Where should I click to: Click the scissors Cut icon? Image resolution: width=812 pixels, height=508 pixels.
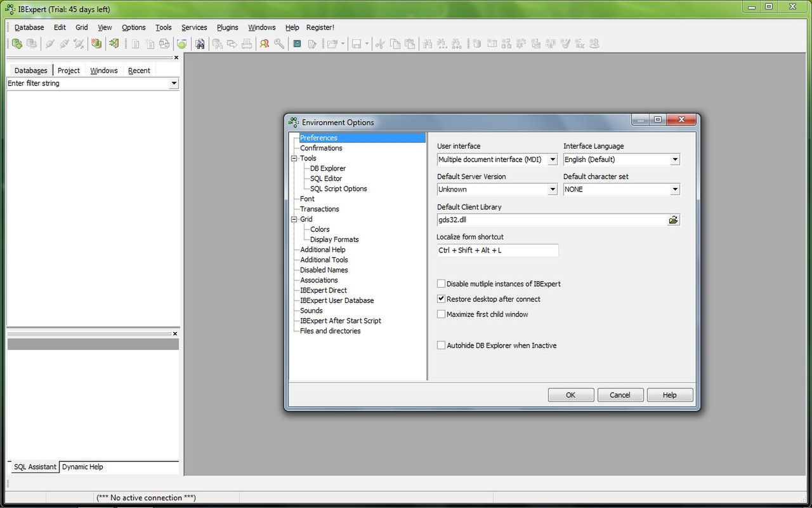(x=380, y=44)
